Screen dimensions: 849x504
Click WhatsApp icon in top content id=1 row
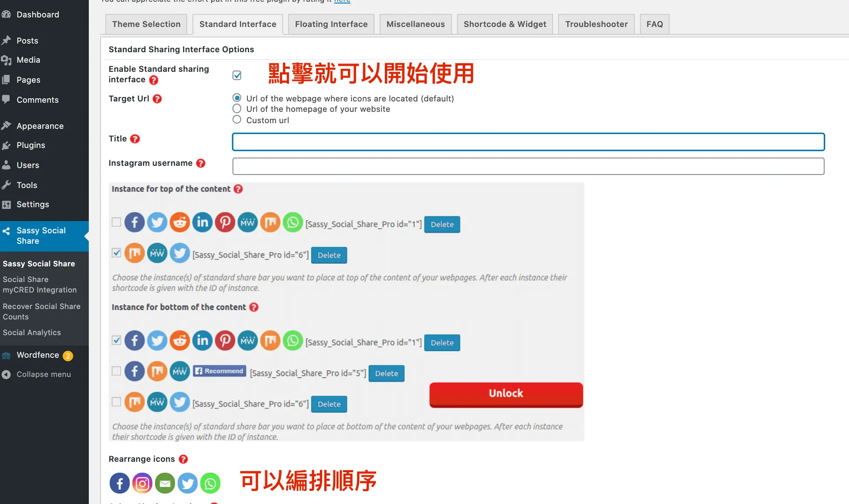click(293, 222)
